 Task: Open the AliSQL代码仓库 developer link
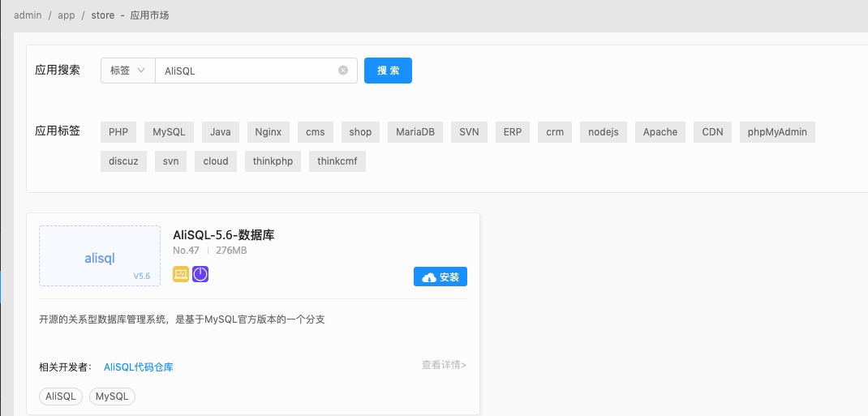coord(139,367)
